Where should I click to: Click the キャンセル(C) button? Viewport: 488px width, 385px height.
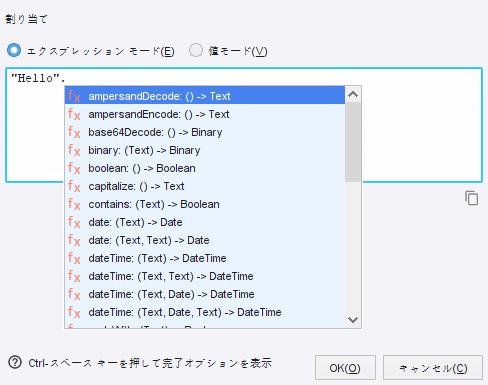coord(433,368)
